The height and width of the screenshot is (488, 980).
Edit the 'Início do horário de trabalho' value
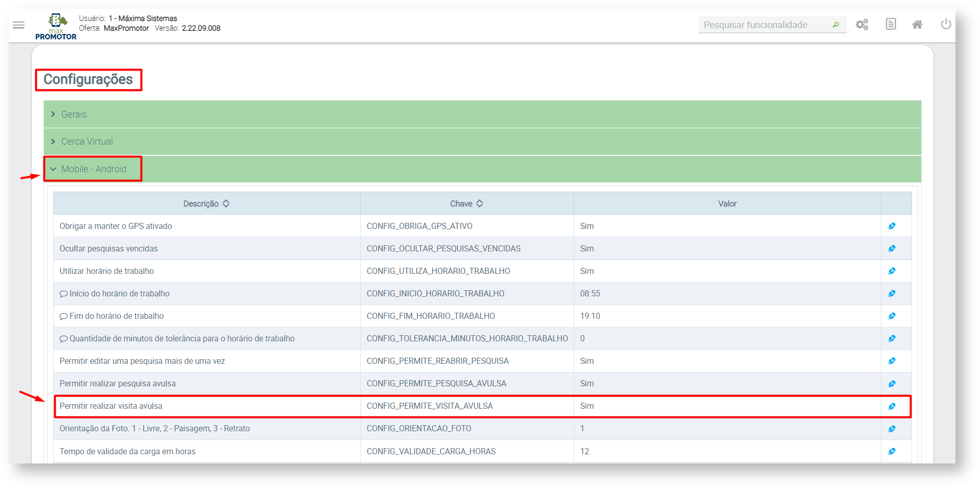click(892, 293)
